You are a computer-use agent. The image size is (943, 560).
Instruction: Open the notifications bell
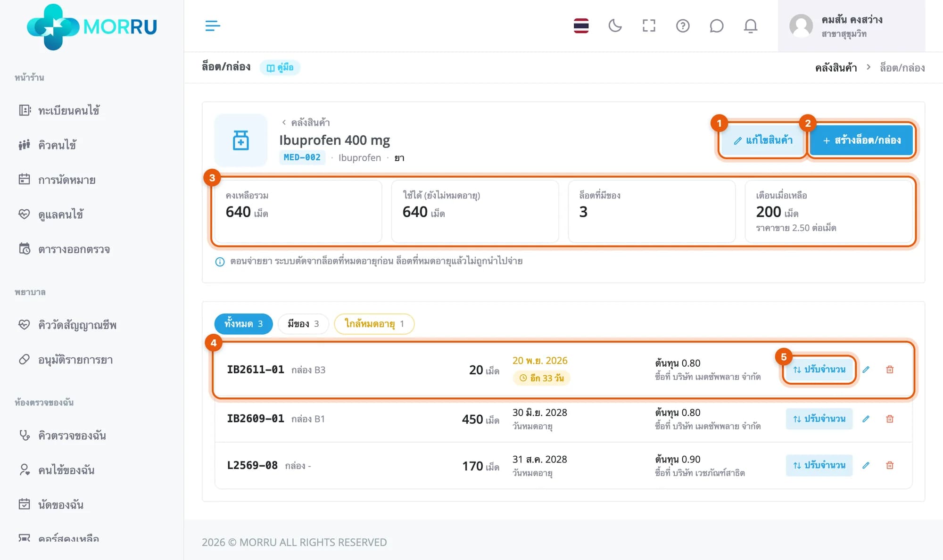tap(751, 25)
